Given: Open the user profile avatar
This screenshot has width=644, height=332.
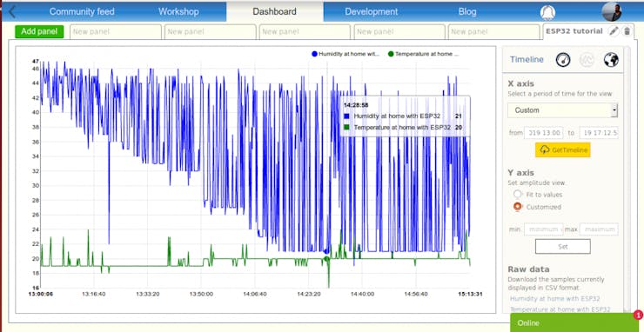Looking at the screenshot, I should pos(612,11).
